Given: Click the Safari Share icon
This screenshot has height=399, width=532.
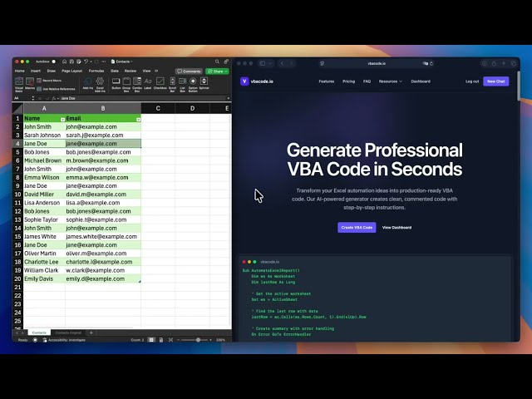Looking at the screenshot, I should pos(494,63).
